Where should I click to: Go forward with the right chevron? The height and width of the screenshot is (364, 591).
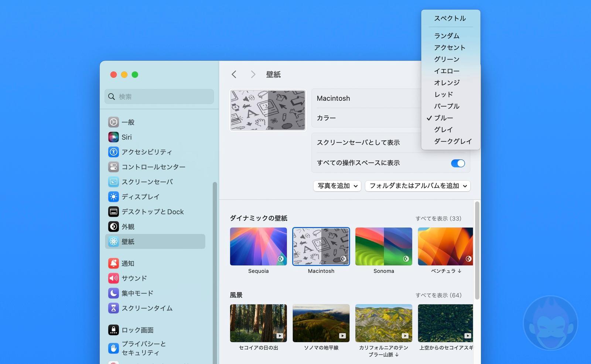(253, 75)
